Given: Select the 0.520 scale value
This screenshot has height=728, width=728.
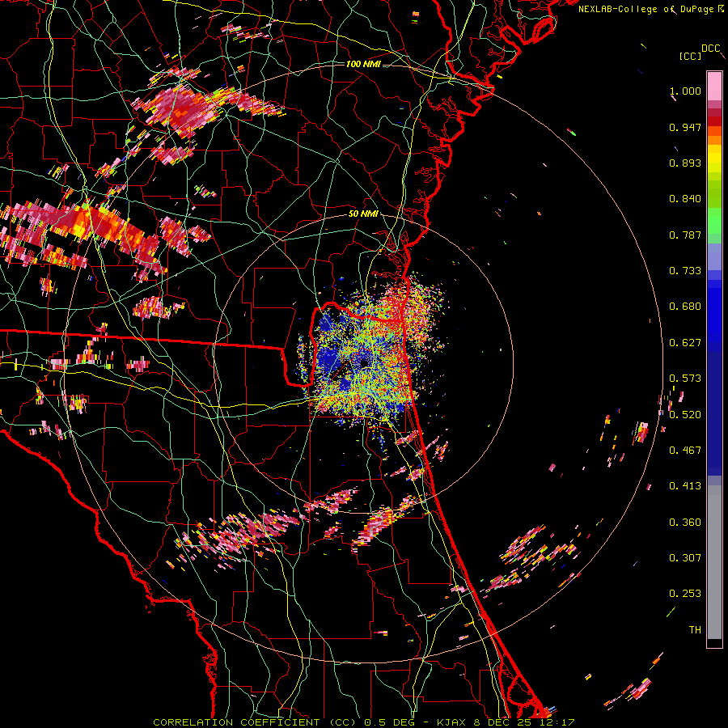Looking at the screenshot, I should click(685, 415).
